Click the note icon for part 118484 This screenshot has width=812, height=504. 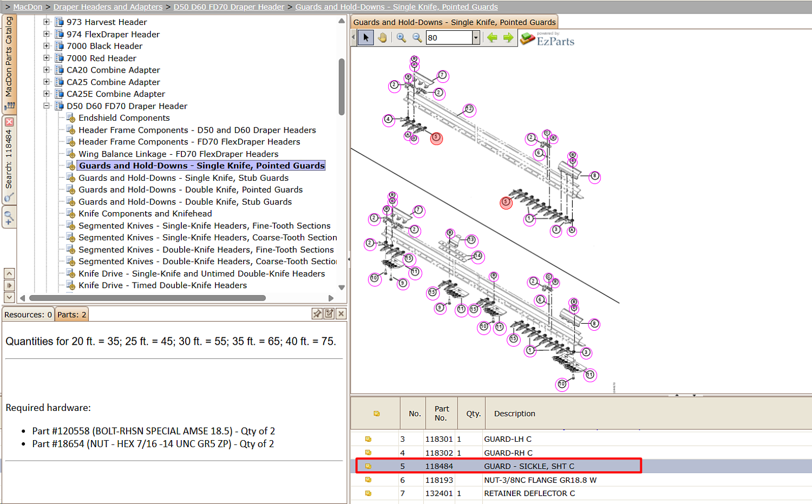pos(368,466)
